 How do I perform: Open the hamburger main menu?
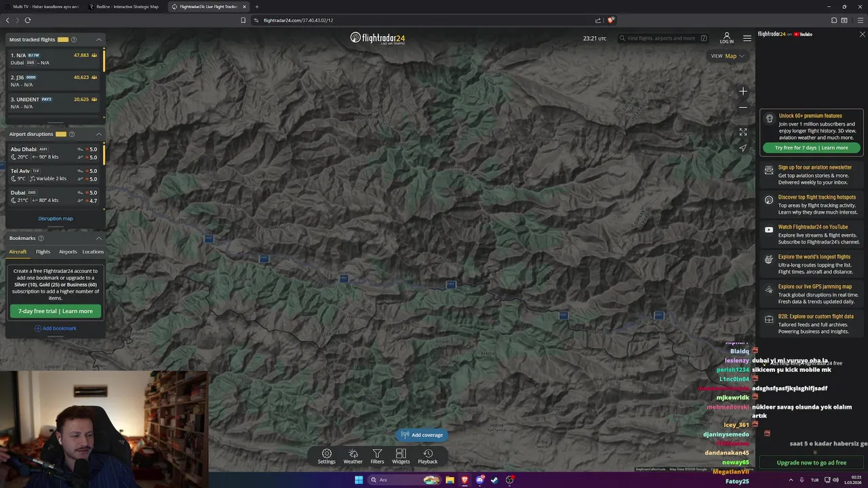[x=747, y=38]
